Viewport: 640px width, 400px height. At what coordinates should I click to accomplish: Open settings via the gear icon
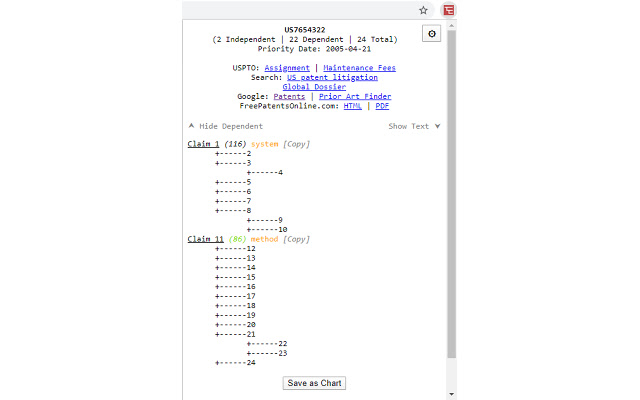(x=431, y=34)
